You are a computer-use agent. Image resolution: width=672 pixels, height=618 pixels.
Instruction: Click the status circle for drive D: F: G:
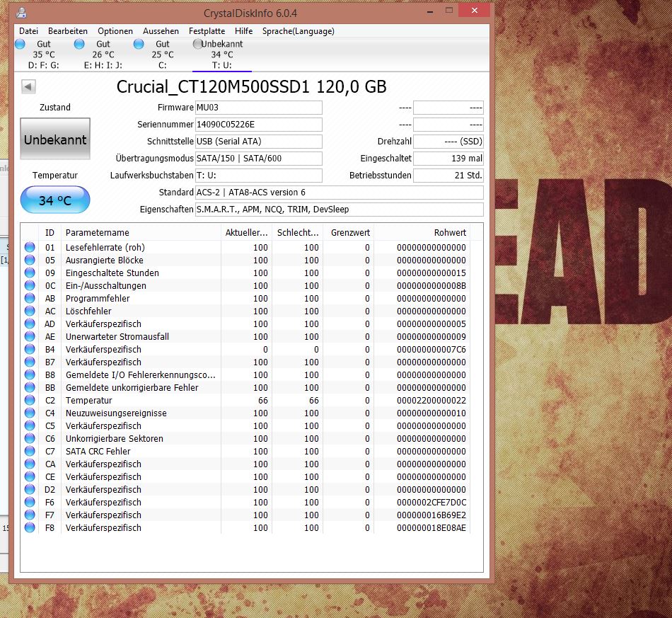click(20, 44)
